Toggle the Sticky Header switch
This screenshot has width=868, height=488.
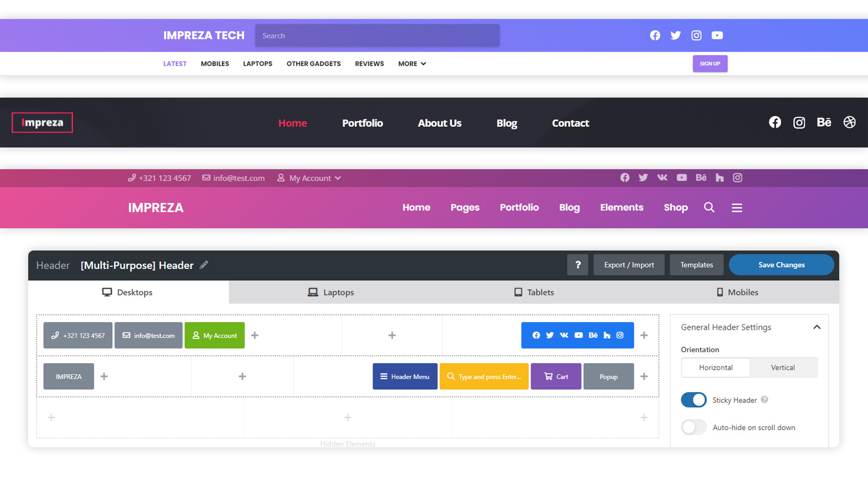pyautogui.click(x=694, y=400)
